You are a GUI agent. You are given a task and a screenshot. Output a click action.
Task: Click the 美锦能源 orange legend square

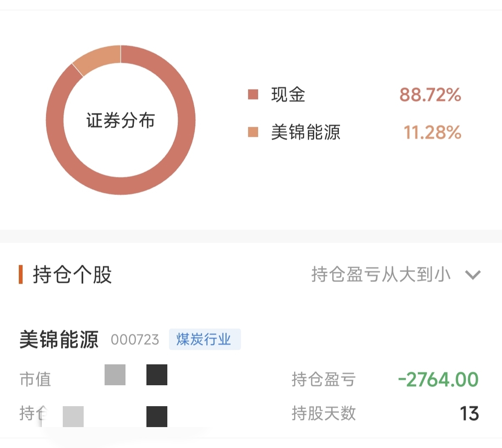(x=253, y=132)
